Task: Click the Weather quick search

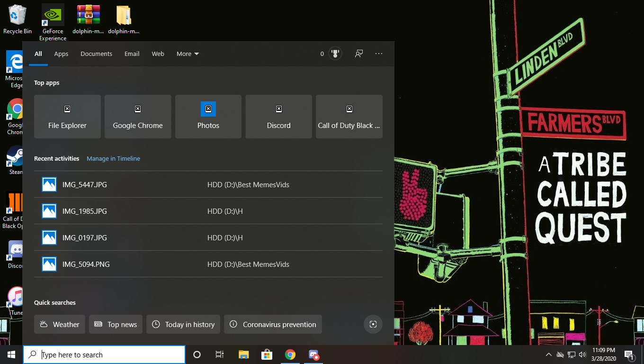Action: click(60, 324)
